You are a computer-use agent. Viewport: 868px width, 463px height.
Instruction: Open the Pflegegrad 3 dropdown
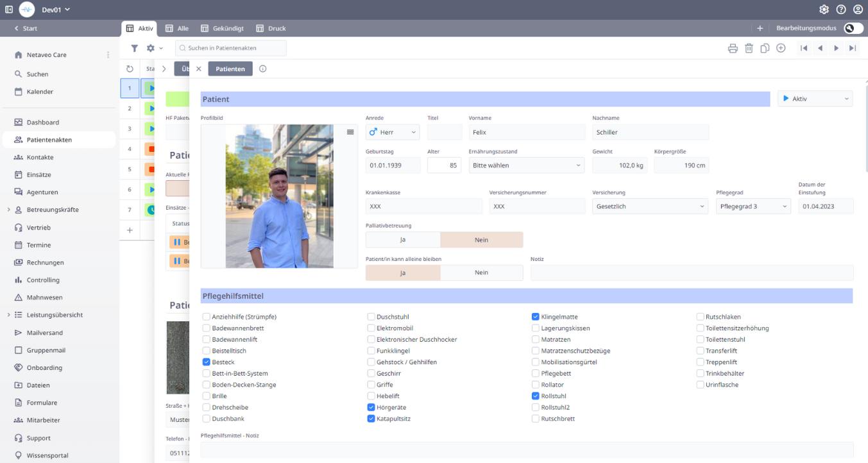click(753, 206)
